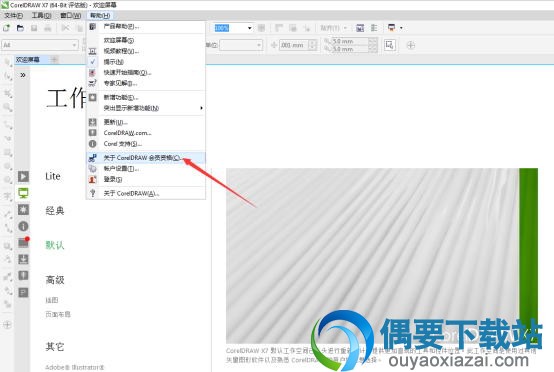Open the page size dropdown showing A4
This screenshot has height=372, width=554.
click(40, 45)
